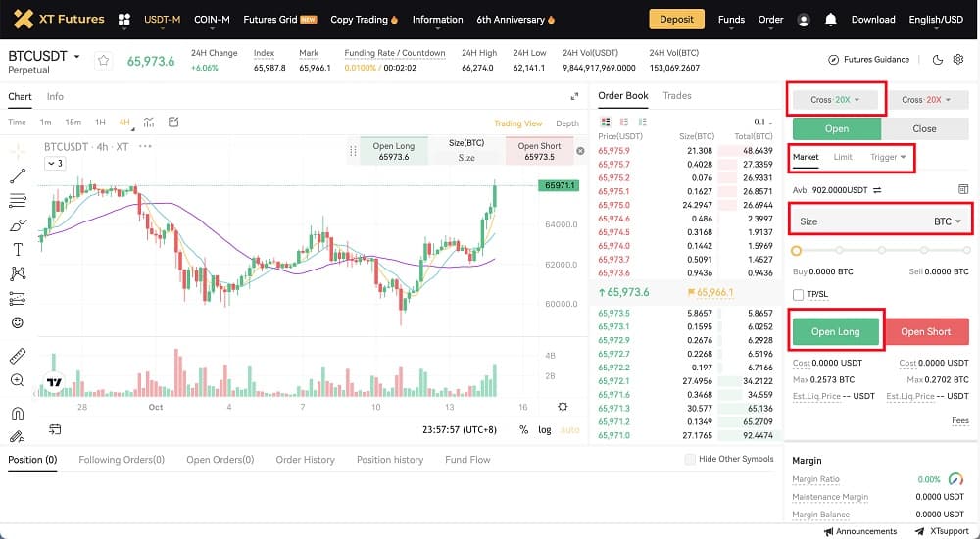The image size is (980, 539).
Task: Click the XT Futures logo
Action: click(59, 20)
